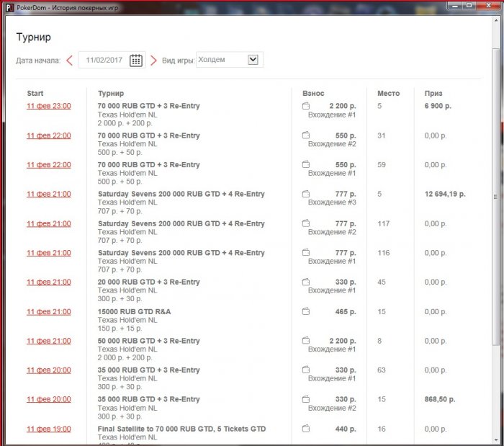The image size is (504, 446).
Task: Close the PokerDom history window
Action: click(488, 6)
